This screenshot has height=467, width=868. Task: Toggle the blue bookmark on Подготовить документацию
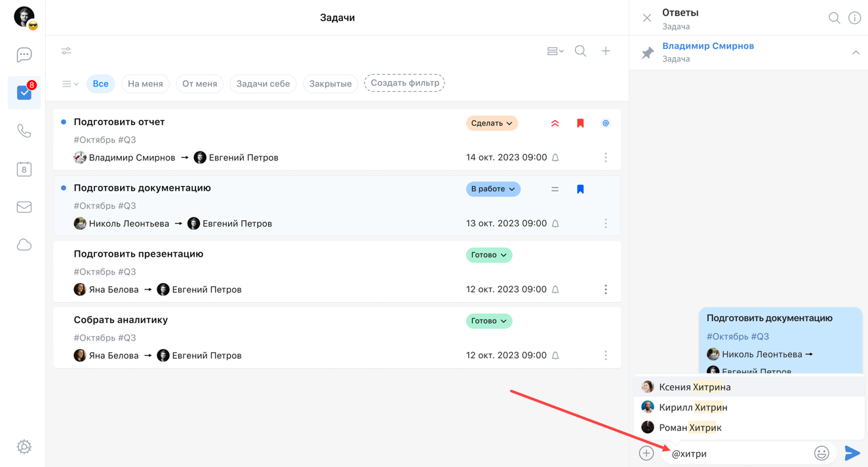tap(580, 189)
